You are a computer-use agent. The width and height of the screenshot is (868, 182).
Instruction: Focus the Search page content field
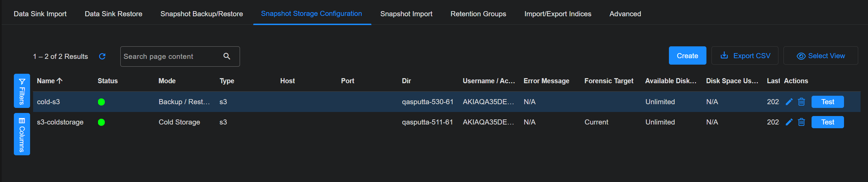tap(171, 56)
